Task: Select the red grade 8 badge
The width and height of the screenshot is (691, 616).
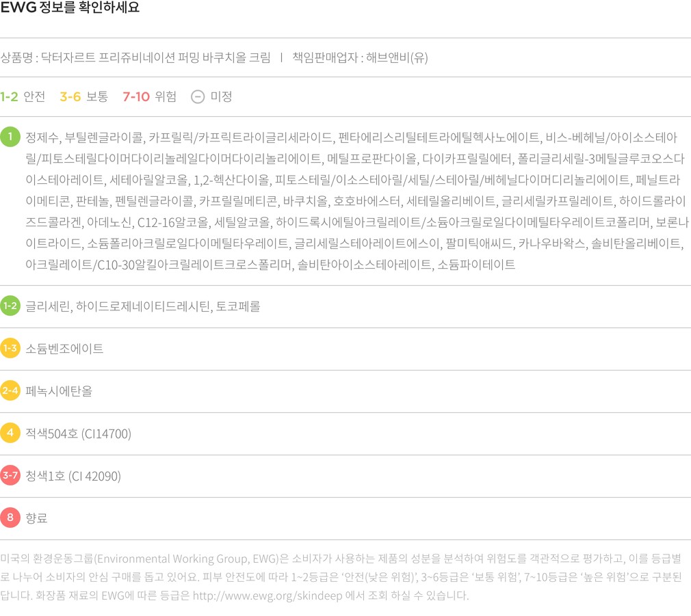Action: coord(10,518)
